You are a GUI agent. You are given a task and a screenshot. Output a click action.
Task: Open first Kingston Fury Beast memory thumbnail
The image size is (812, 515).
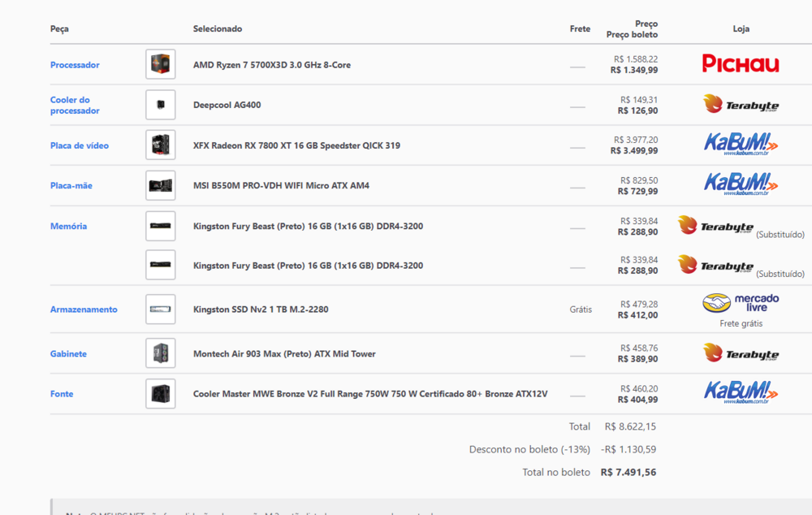click(161, 226)
